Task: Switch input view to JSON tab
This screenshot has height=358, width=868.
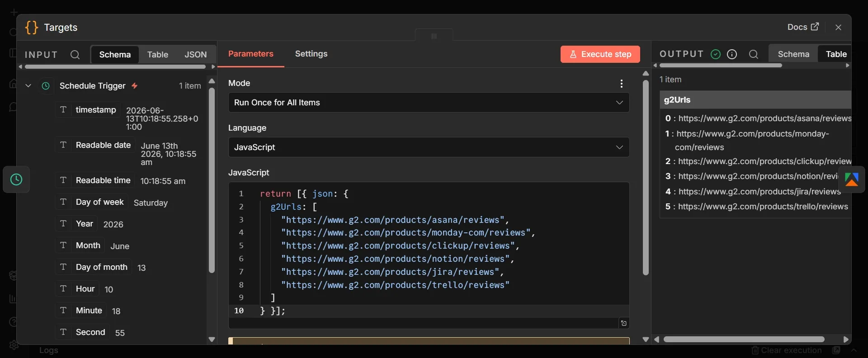Action: 196,55
